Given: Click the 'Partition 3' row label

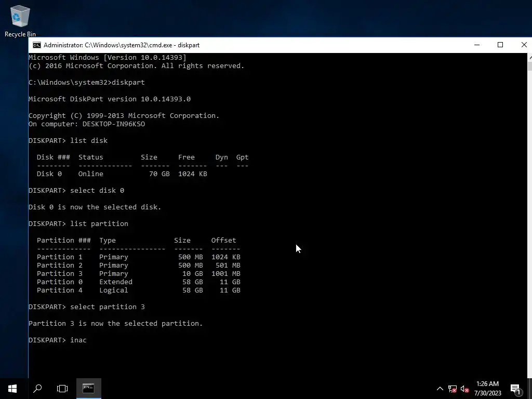Looking at the screenshot, I should pyautogui.click(x=59, y=274).
